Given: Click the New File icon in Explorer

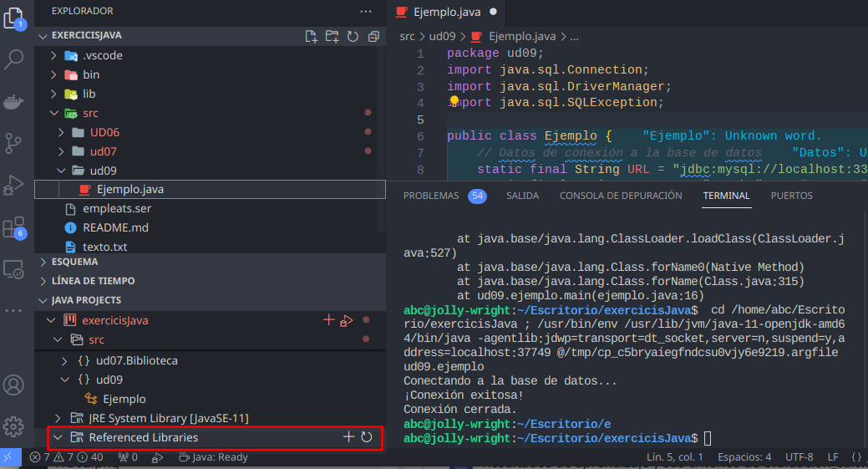Looking at the screenshot, I should (312, 36).
